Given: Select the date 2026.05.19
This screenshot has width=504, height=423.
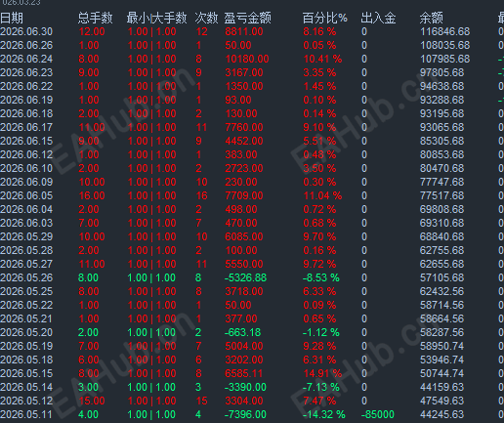Looking at the screenshot, I should (26, 346).
